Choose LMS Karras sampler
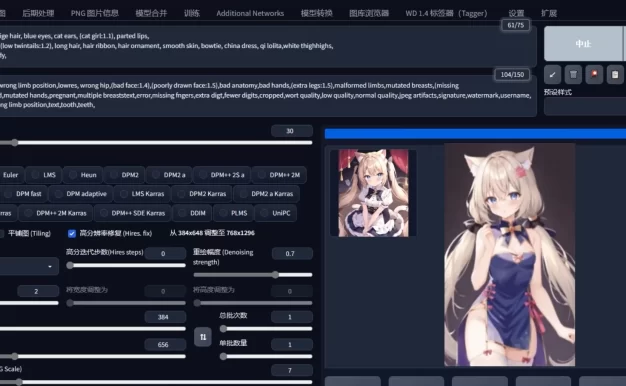The width and height of the screenshot is (626, 386). click(x=143, y=194)
